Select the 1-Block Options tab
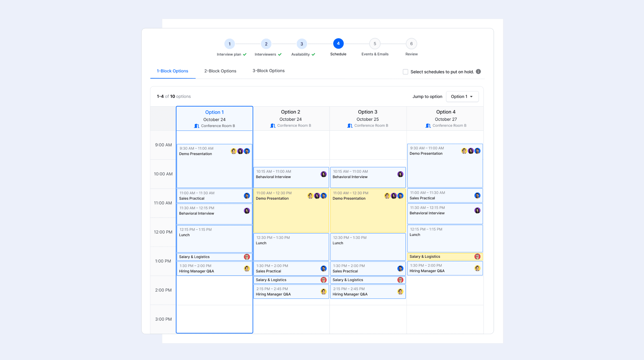Viewport: 644px width, 360px height. [x=172, y=71]
